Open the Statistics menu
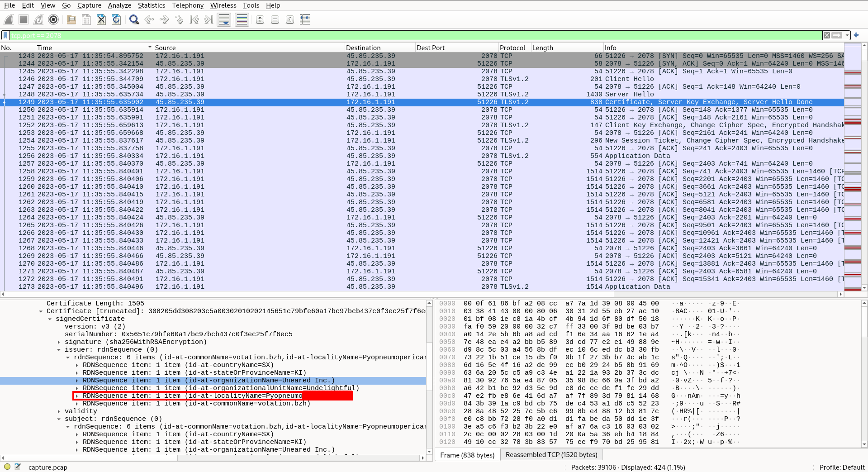Image resolution: width=868 pixels, height=472 pixels. click(152, 5)
